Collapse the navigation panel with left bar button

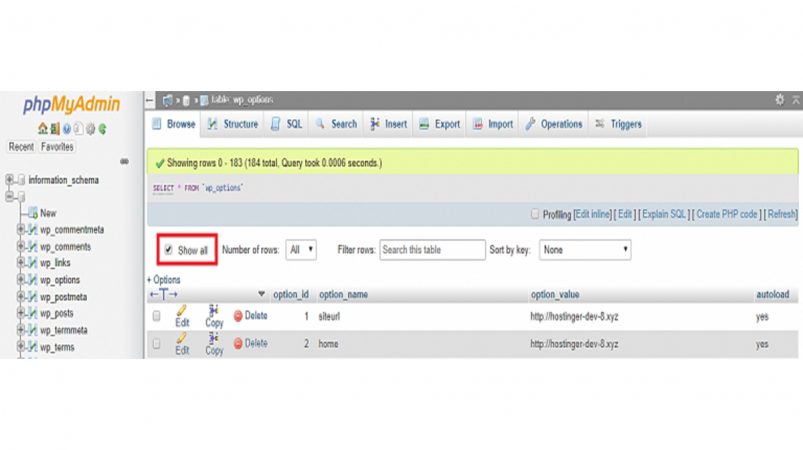tap(150, 100)
